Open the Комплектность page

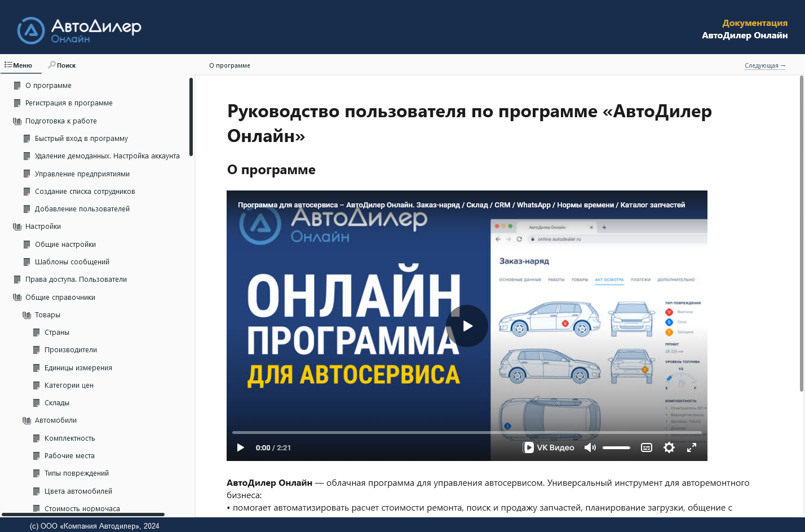pos(70,438)
